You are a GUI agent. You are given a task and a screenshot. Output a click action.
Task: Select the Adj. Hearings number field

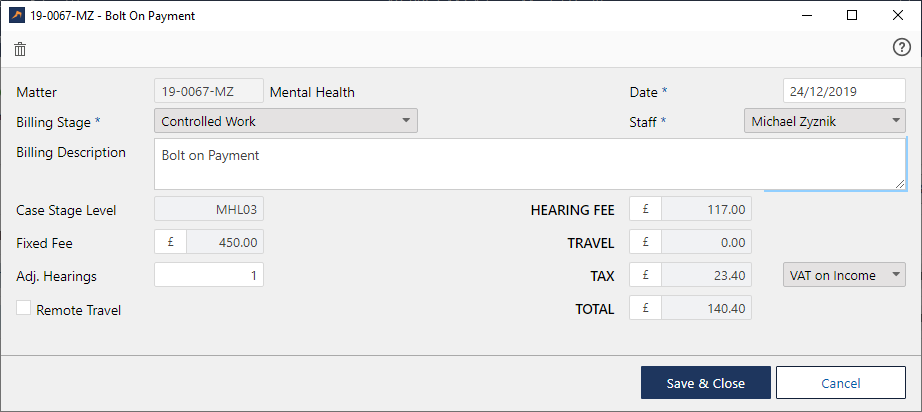[x=209, y=275]
